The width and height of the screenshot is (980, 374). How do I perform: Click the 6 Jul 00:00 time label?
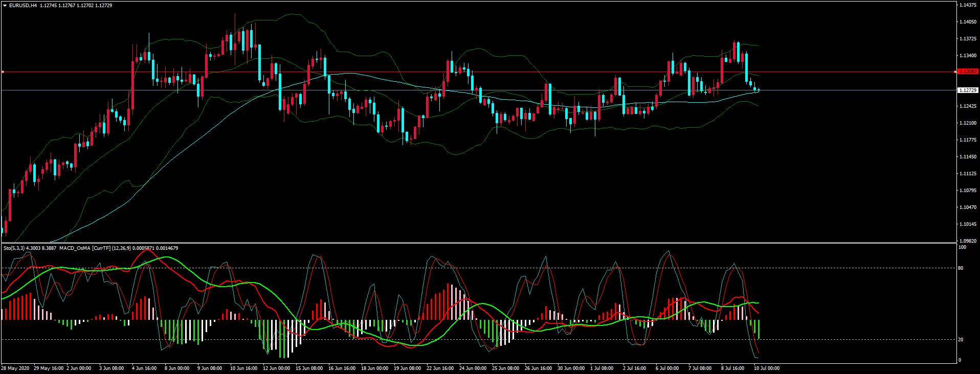[x=667, y=368]
